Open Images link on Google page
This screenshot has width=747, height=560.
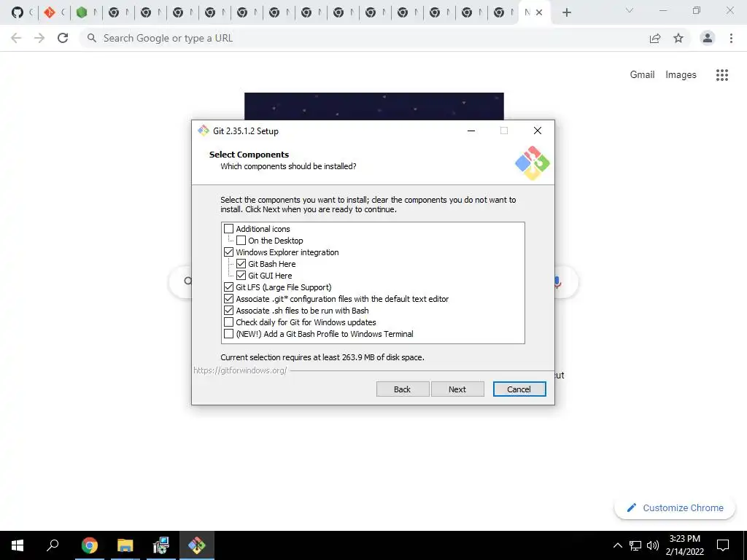pyautogui.click(x=681, y=75)
